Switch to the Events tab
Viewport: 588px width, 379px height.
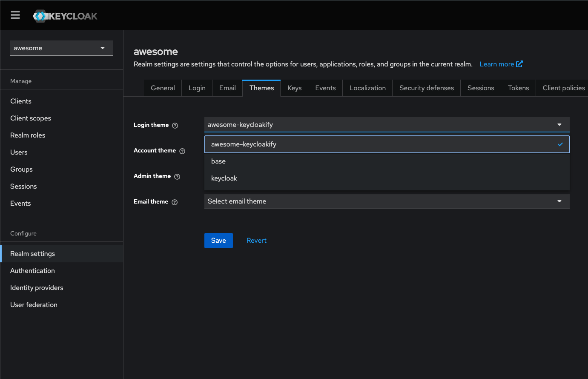click(325, 88)
